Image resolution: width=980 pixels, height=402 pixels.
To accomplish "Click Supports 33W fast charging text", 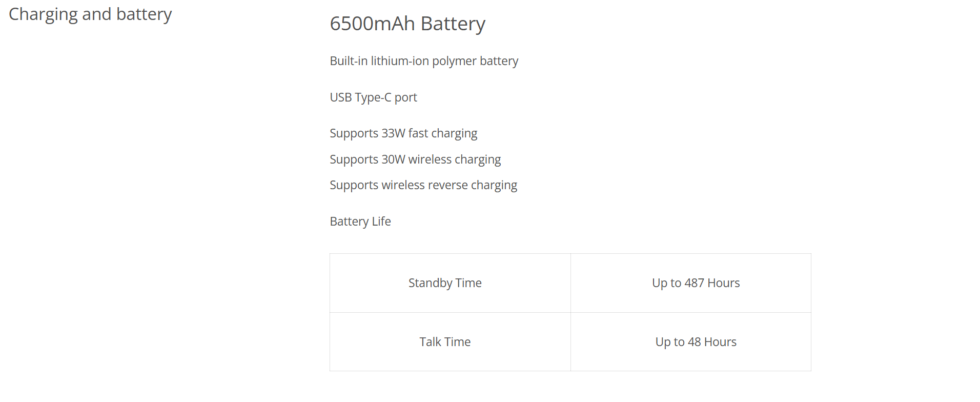I will [x=403, y=133].
